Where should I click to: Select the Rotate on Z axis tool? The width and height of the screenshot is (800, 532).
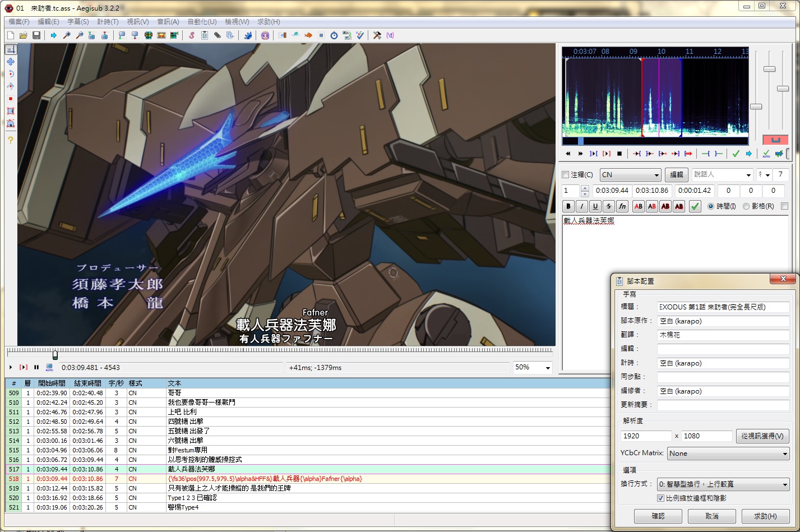tap(10, 74)
